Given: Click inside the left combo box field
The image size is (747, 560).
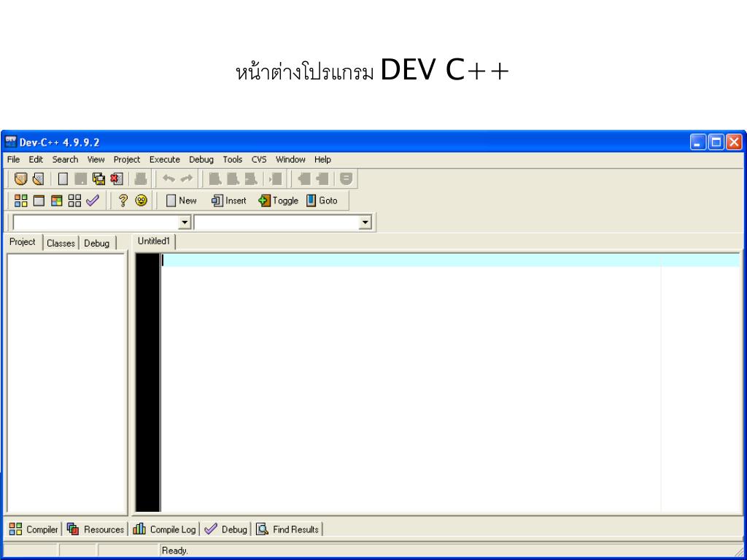Looking at the screenshot, I should [96, 222].
